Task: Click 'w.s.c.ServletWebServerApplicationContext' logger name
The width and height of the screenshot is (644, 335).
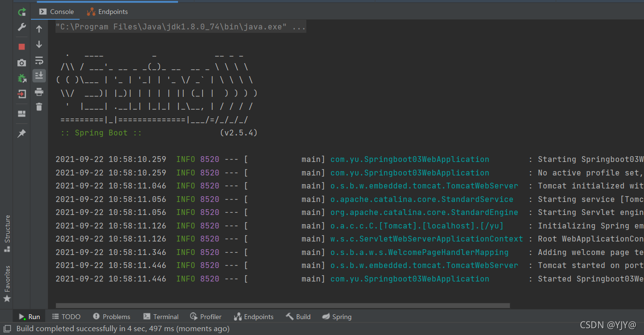Action: click(426, 239)
